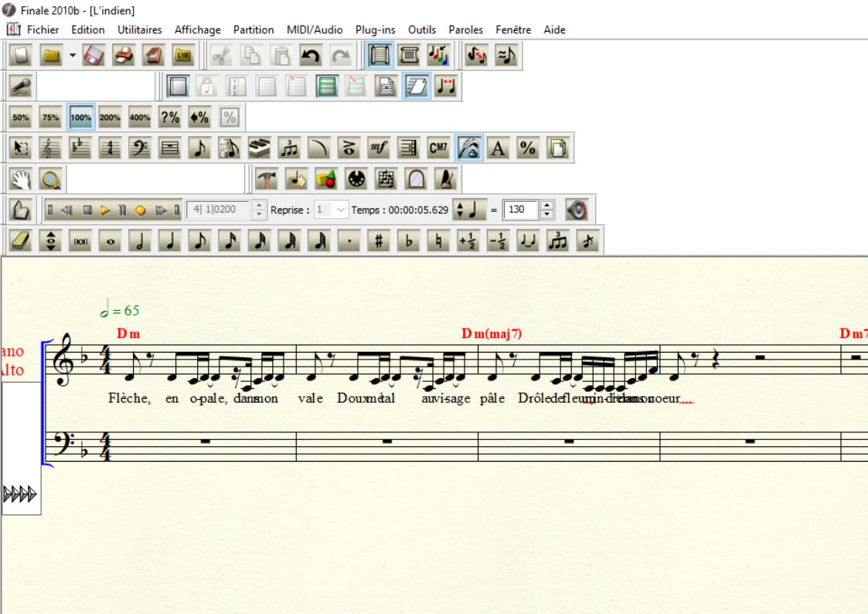Click the tempo field showing 130
This screenshot has width=868, height=614.
coord(518,210)
